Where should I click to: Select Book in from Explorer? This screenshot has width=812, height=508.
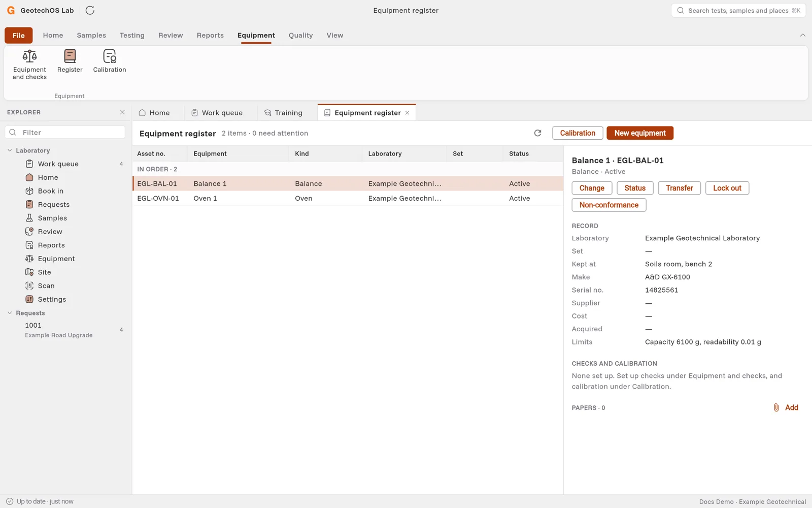(65, 191)
